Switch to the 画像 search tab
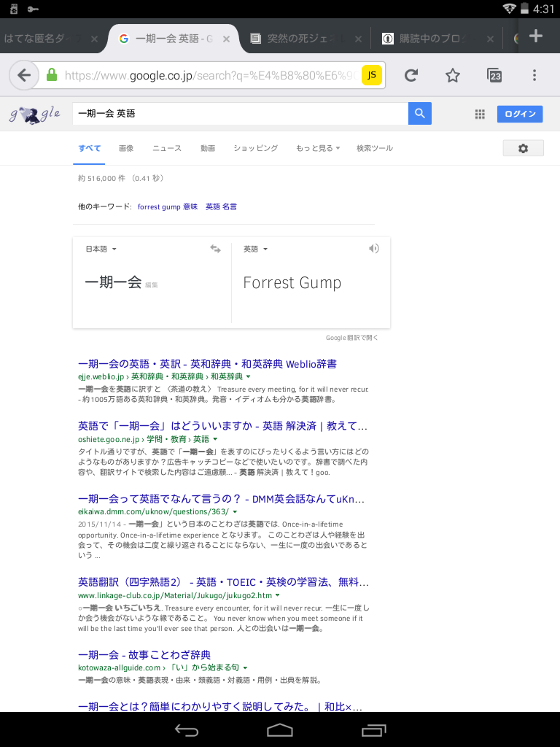 click(126, 148)
